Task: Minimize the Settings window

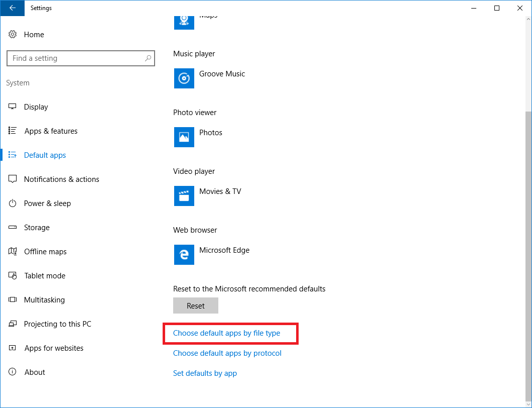Action: click(x=474, y=8)
